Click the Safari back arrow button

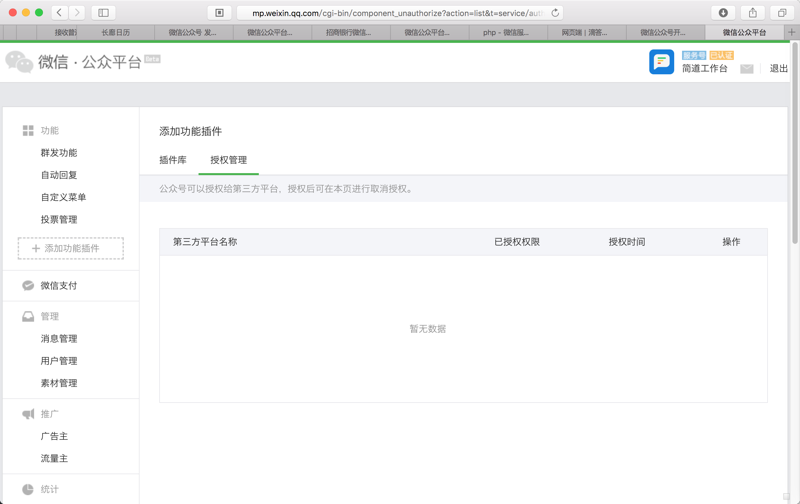(x=60, y=13)
